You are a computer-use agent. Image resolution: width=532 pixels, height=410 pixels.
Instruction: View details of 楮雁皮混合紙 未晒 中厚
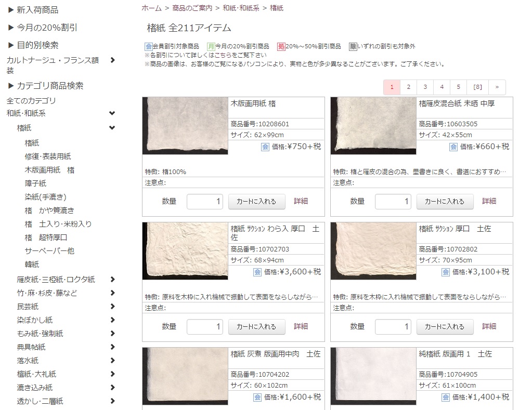(x=489, y=202)
